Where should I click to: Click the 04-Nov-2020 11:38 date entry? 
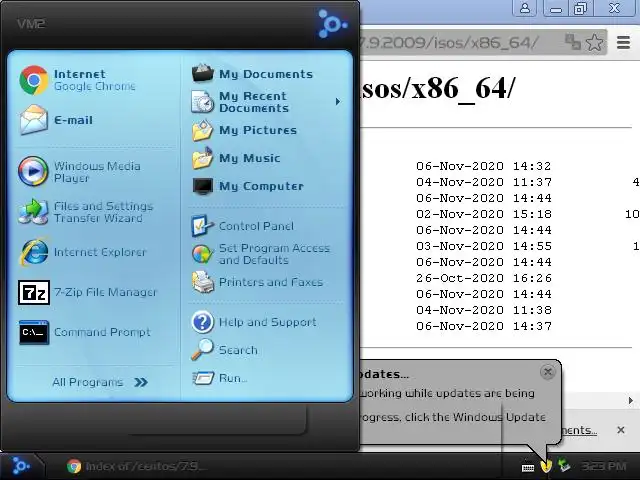coord(484,310)
